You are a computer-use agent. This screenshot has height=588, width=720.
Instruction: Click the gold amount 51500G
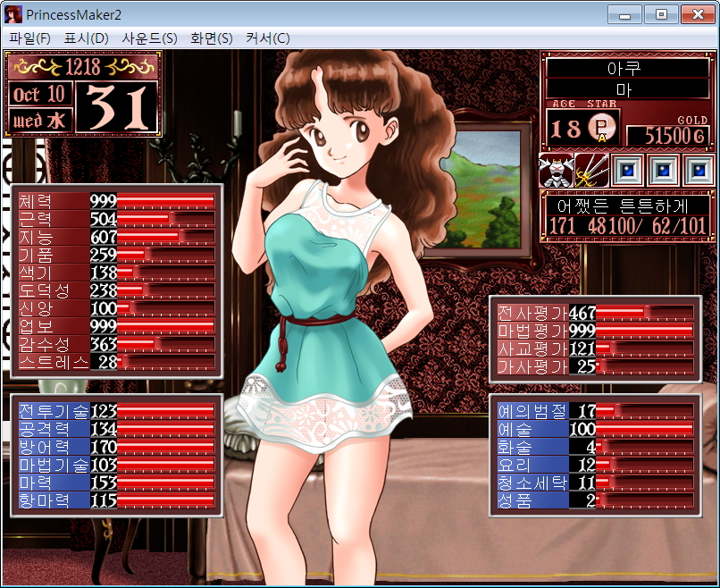[x=668, y=136]
